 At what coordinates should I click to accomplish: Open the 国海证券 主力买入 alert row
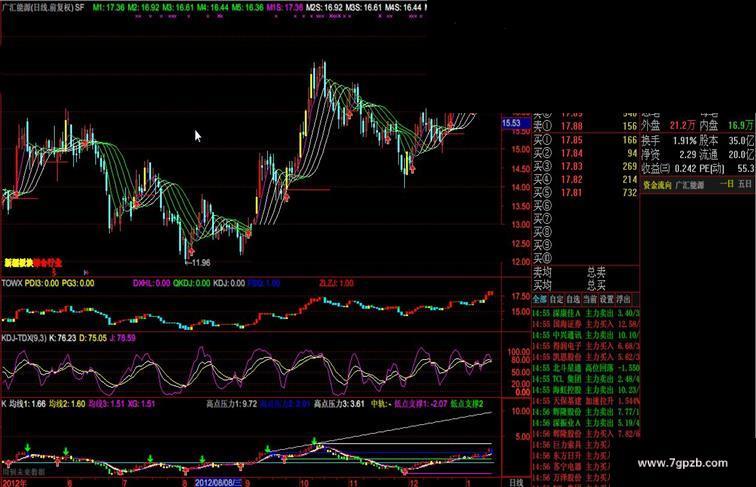click(586, 325)
